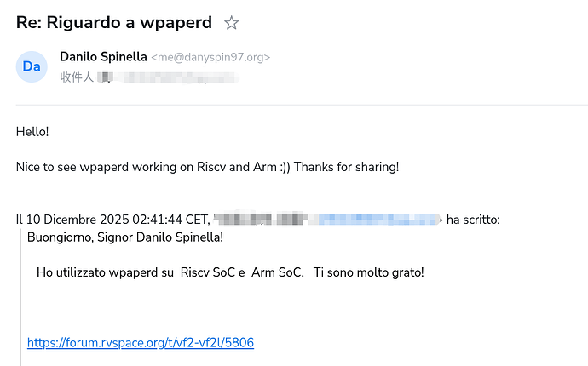Click the Da sender avatar
The image size is (588, 366).
point(32,66)
